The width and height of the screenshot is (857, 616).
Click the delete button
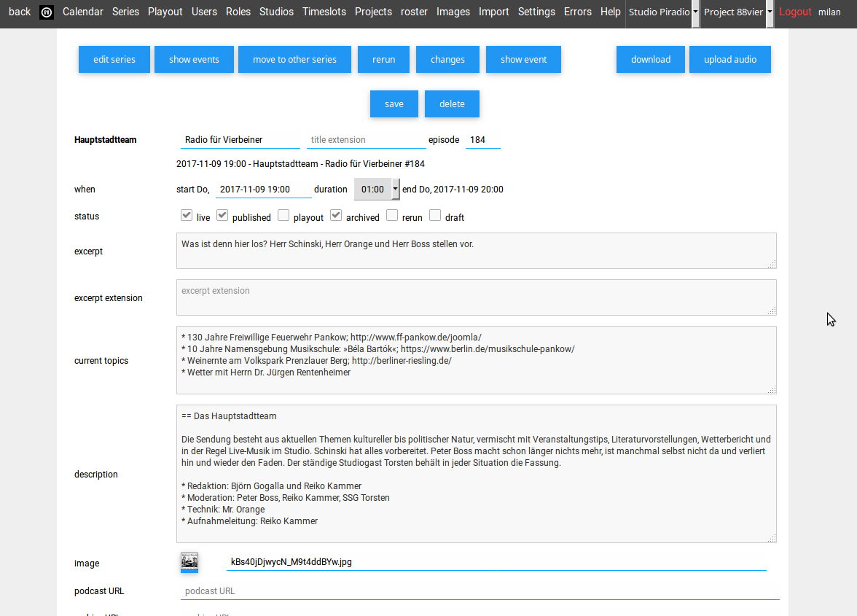(452, 104)
